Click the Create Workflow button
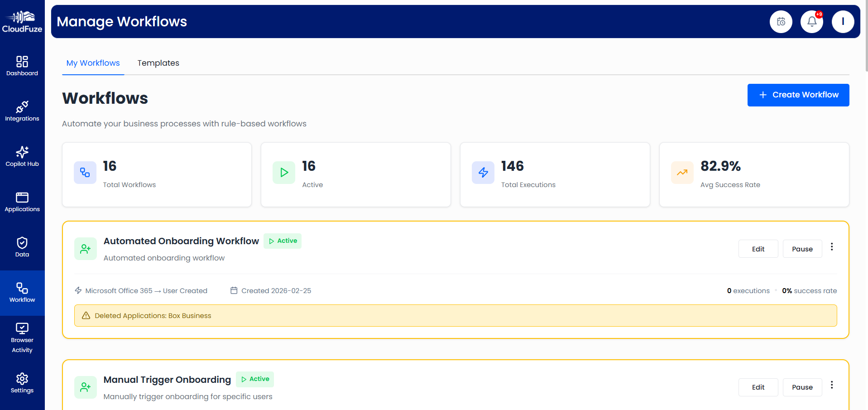 click(x=798, y=95)
